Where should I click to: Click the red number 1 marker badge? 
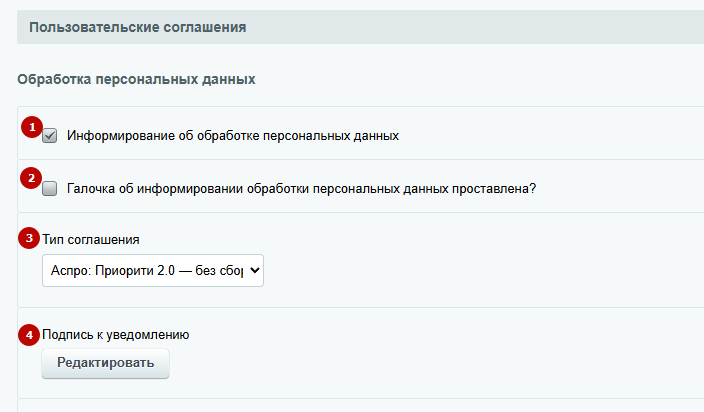coord(32,127)
